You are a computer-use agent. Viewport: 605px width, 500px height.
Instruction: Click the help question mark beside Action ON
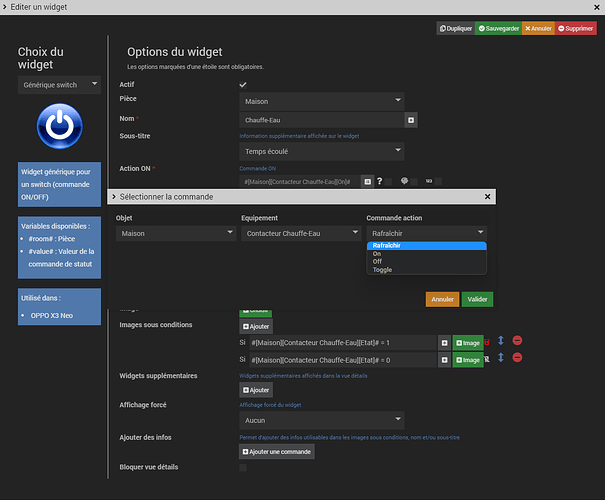tap(380, 181)
